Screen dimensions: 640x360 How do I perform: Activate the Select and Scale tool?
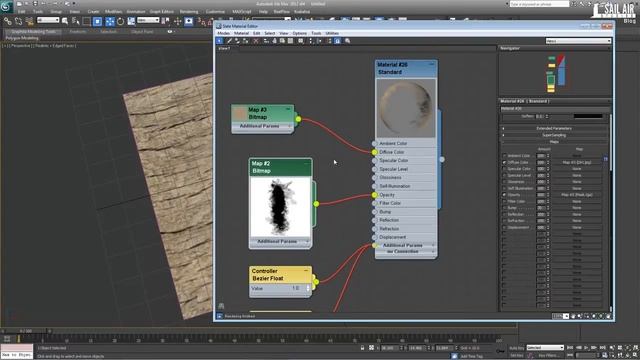point(131,21)
